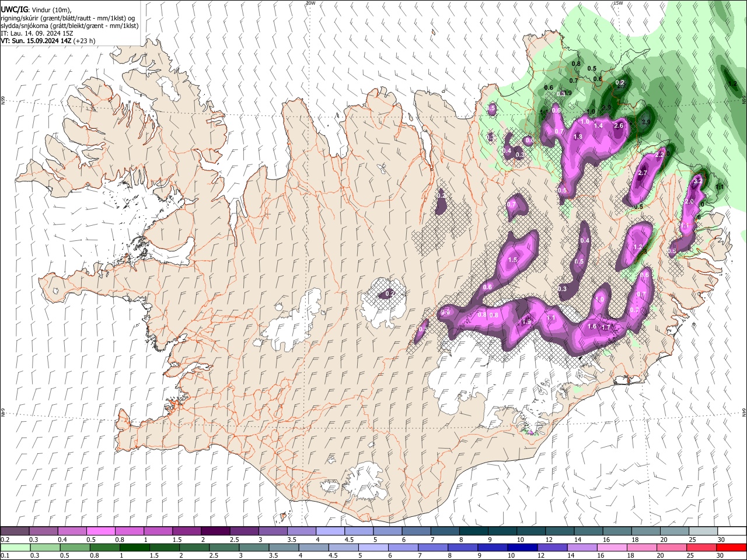Click the snow legend swatch between 12 and 14
This screenshot has height=560, width=747.
[x=558, y=531]
